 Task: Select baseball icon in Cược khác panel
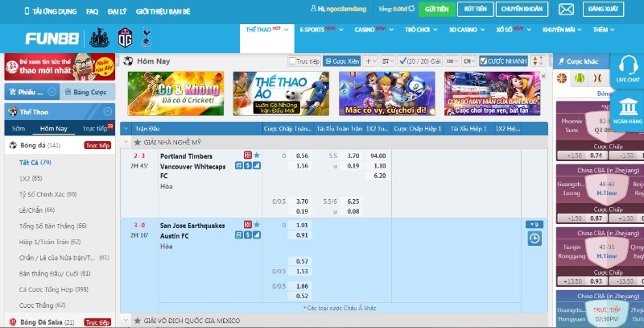click(597, 78)
